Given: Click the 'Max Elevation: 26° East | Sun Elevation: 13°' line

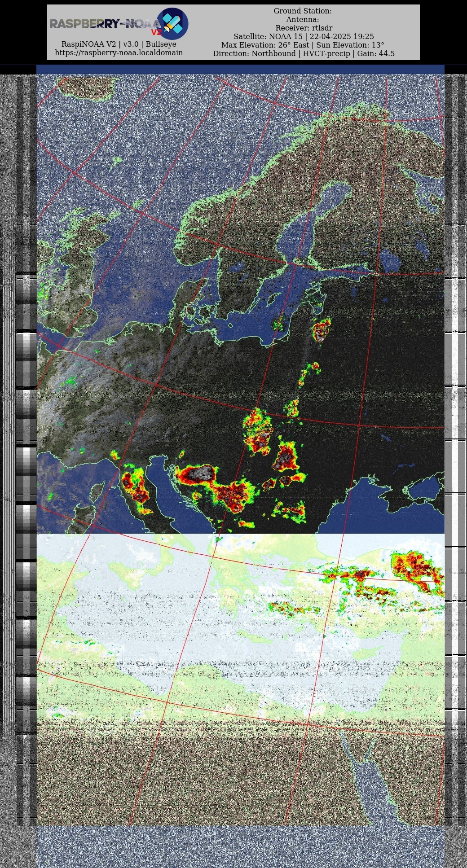Looking at the screenshot, I should point(303,45).
